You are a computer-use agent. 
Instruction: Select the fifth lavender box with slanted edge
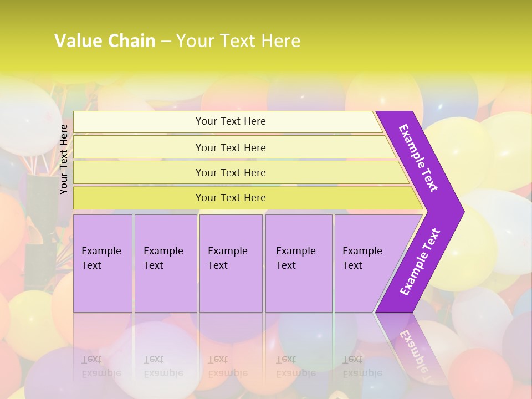pos(365,258)
